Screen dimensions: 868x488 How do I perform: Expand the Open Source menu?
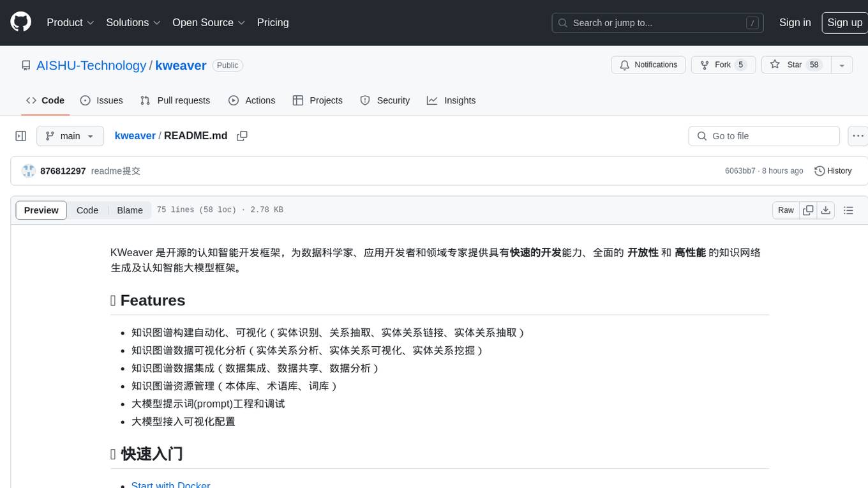point(209,22)
